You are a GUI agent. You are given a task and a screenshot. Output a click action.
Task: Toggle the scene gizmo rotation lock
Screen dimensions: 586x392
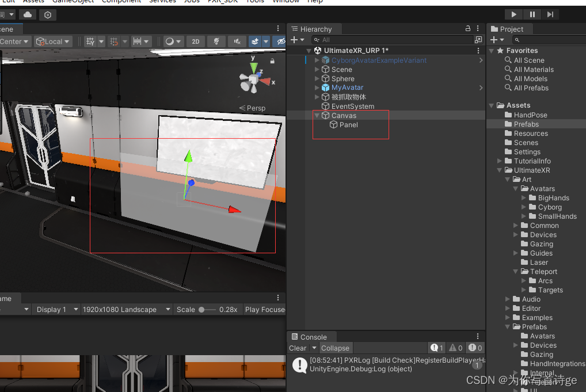tap(272, 61)
